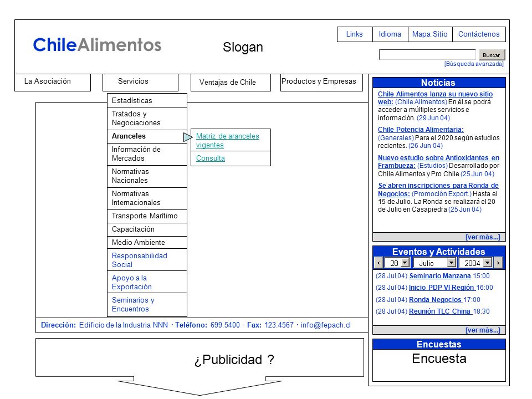The height and width of the screenshot is (399, 532).
Task: Open event Seminario Manzana
Action: (x=439, y=276)
